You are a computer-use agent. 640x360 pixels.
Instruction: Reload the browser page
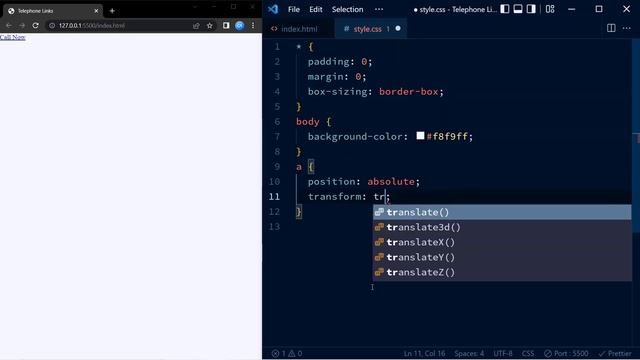pos(36,25)
